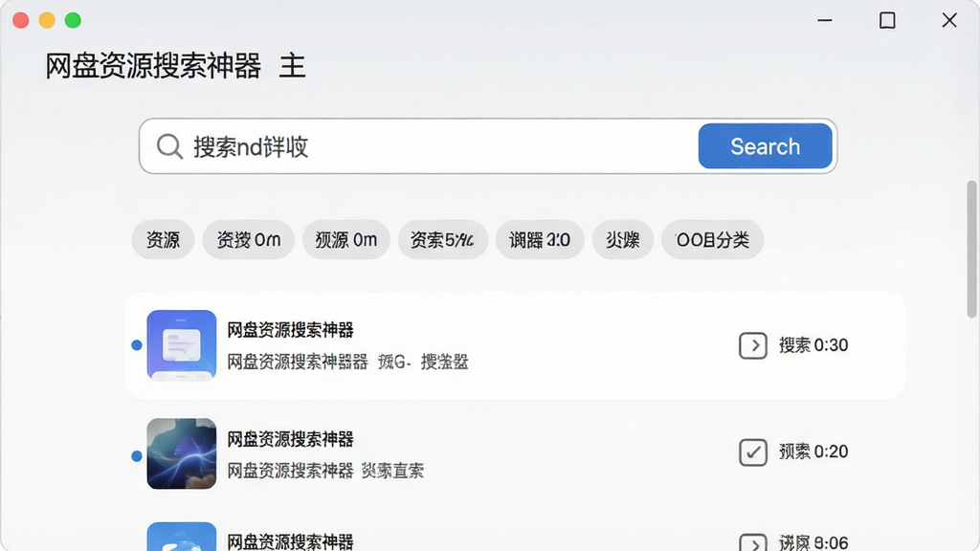
Task: Click the blue dot beside the first result
Action: coord(137,345)
